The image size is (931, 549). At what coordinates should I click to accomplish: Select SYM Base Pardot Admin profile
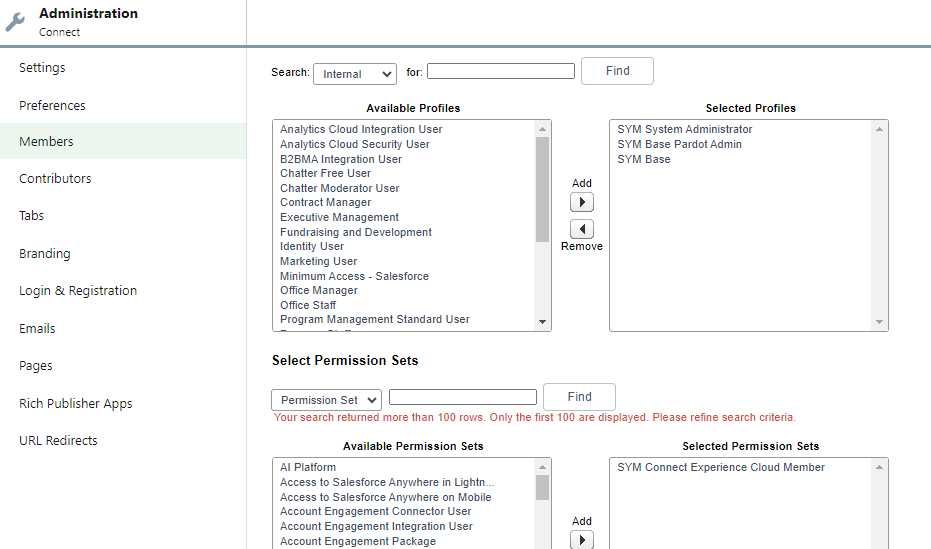pyautogui.click(x=679, y=144)
